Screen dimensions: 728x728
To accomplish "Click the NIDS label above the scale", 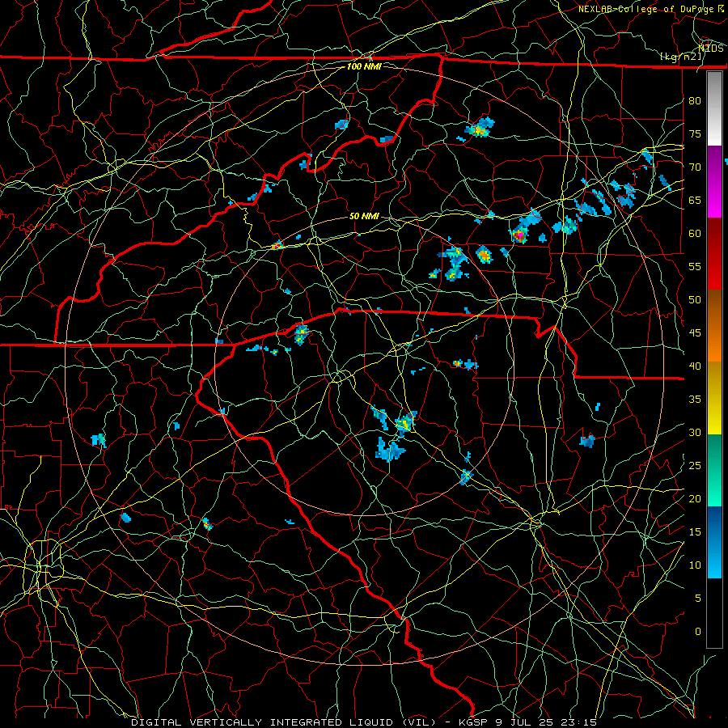I will click(711, 48).
